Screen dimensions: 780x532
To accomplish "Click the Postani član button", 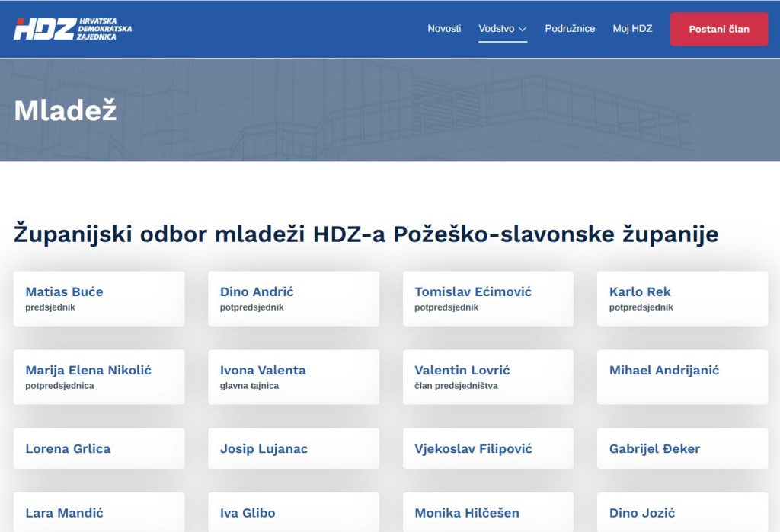I will (x=719, y=30).
